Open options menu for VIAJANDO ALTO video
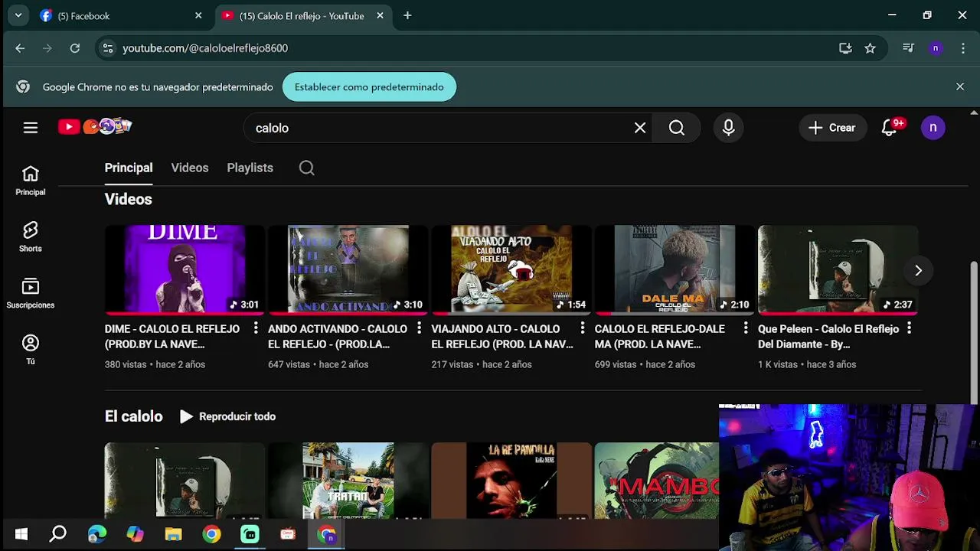The height and width of the screenshot is (551, 980). click(x=582, y=329)
